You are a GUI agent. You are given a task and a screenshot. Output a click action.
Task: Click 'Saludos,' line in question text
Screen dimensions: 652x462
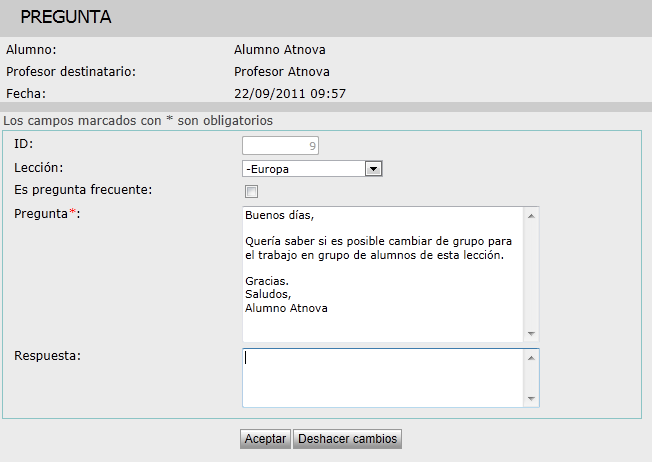268,294
